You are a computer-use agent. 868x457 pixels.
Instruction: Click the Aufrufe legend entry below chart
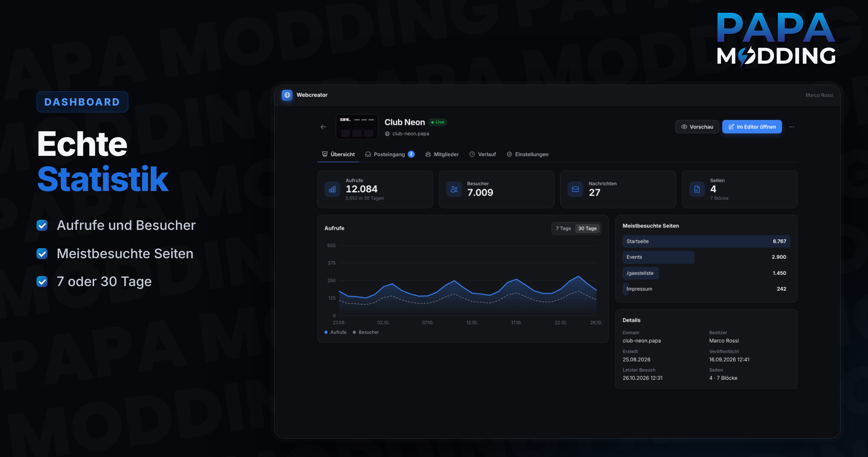(335, 332)
